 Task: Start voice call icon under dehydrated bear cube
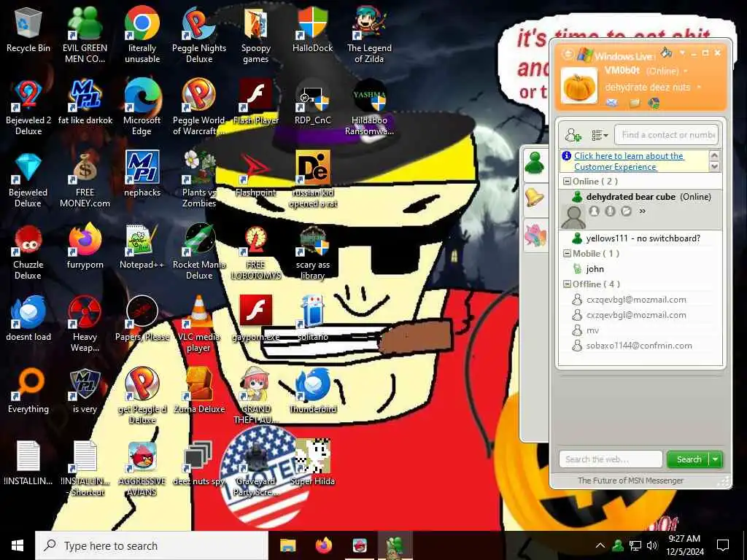610,211
